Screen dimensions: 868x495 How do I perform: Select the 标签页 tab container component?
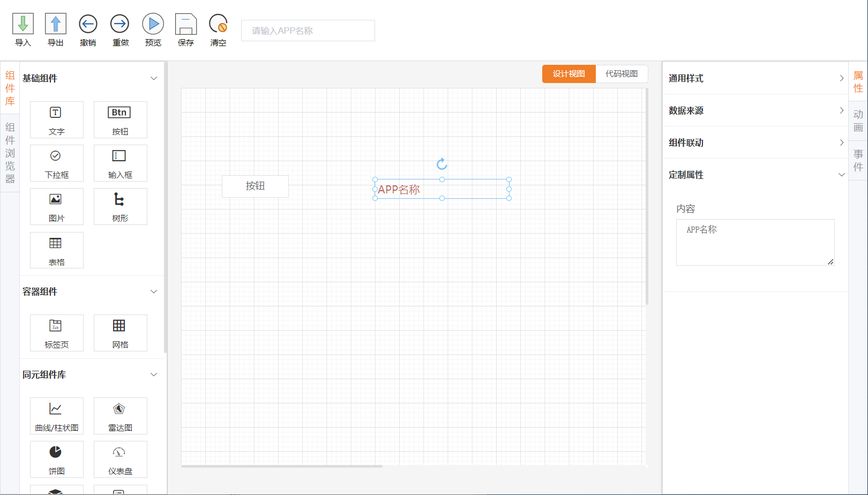point(57,333)
